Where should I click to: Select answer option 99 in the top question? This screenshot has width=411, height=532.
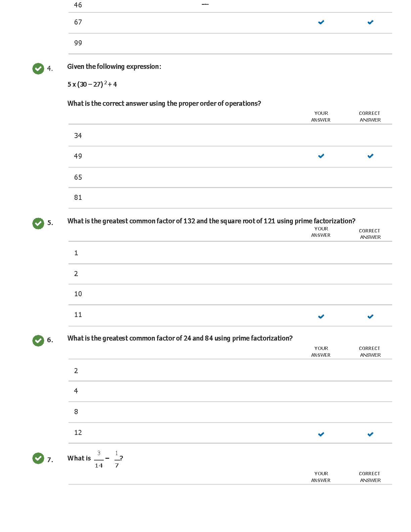tap(78, 43)
